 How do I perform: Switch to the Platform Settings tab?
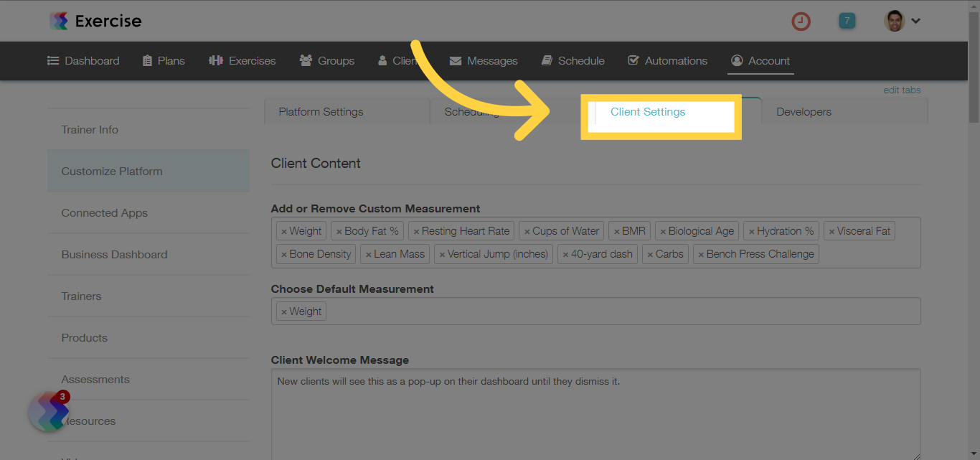click(321, 111)
